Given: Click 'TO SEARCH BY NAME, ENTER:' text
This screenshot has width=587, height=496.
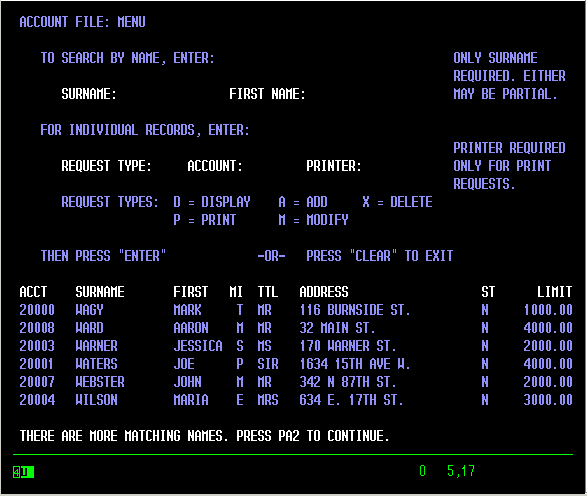Looking at the screenshot, I should (127, 58).
